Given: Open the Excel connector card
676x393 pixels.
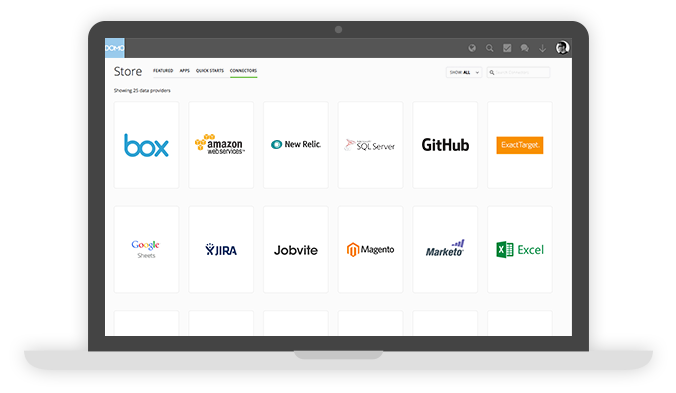Looking at the screenshot, I should 520,250.
